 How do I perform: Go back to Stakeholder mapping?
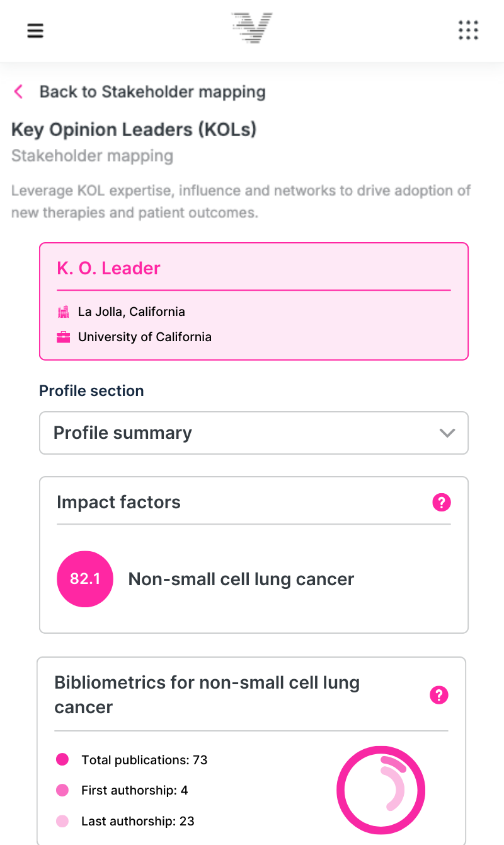[x=152, y=92]
